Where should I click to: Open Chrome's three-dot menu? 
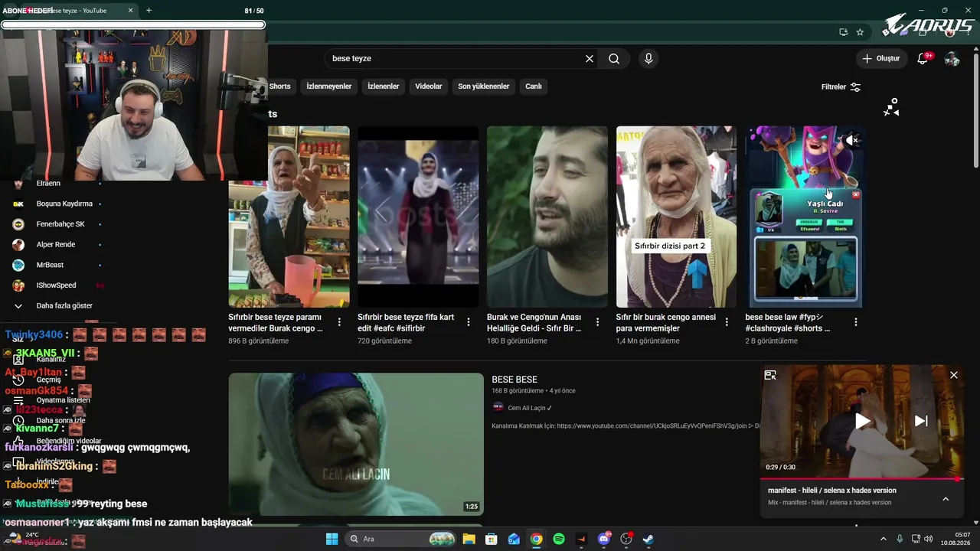(969, 32)
